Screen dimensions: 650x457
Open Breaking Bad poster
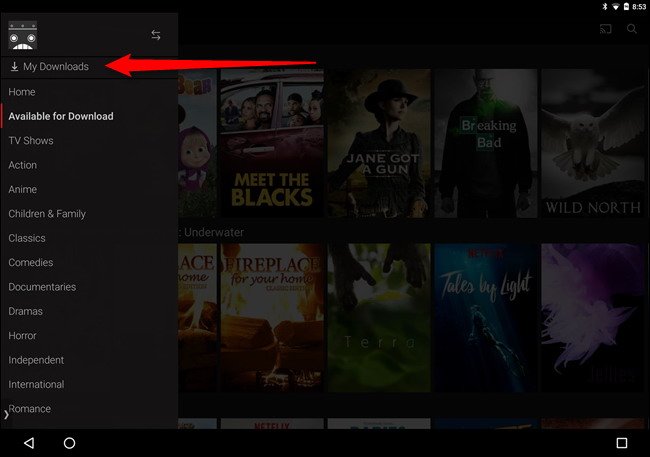point(486,143)
